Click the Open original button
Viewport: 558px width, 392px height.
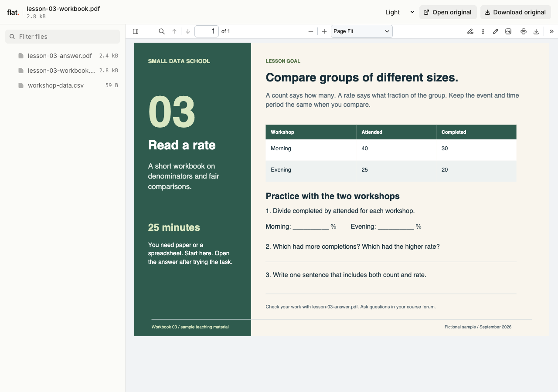pyautogui.click(x=448, y=12)
